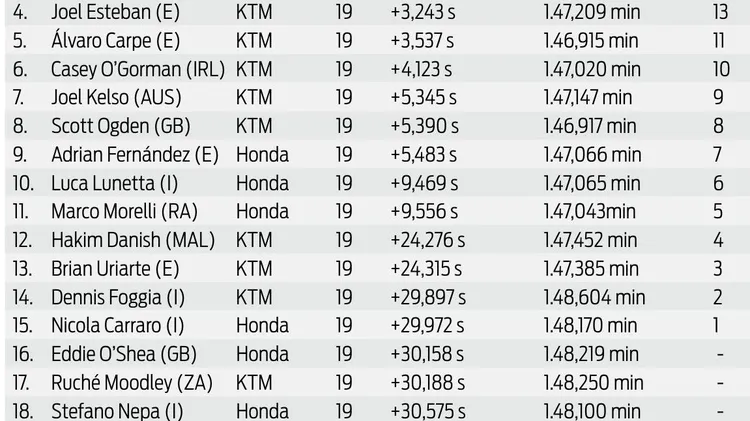750x421 pixels.
Task: Click the +3,243 s gap time
Action: [x=423, y=13]
